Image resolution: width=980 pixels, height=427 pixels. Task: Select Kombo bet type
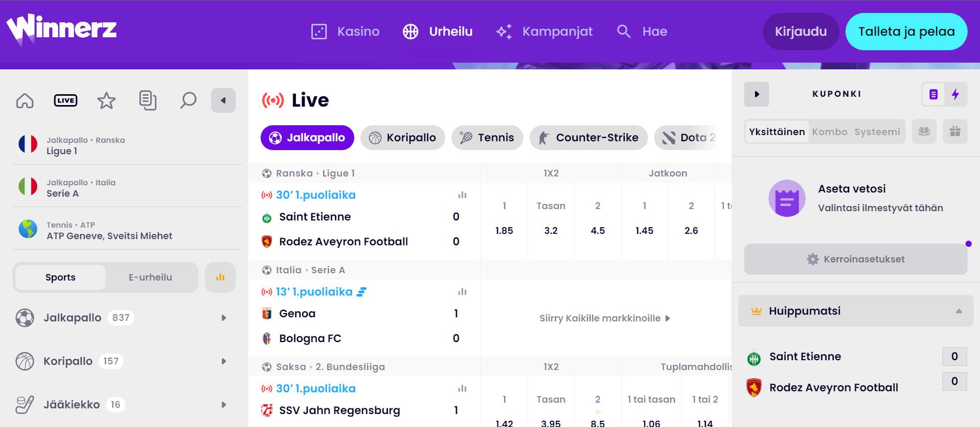[x=830, y=131]
